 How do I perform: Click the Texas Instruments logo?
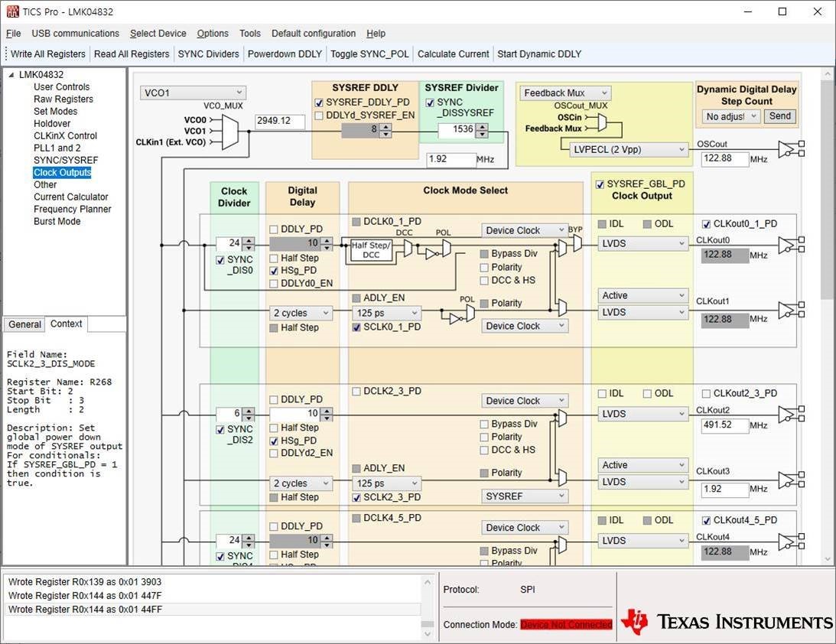[x=726, y=622]
